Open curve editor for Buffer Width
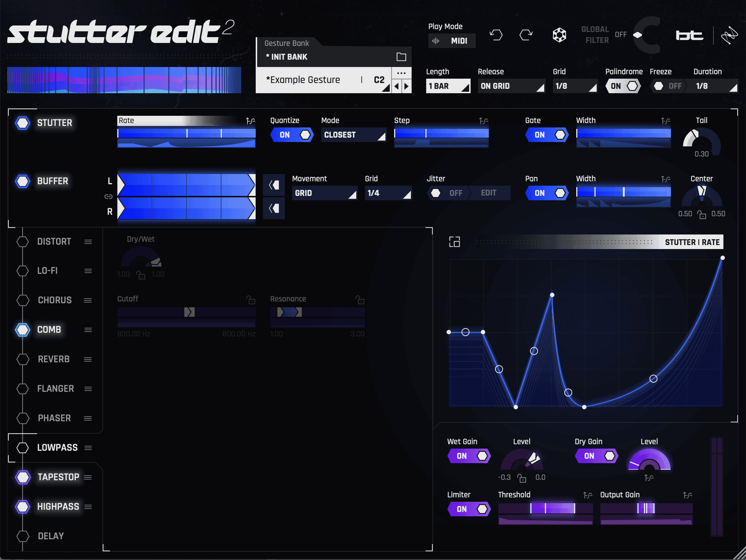The width and height of the screenshot is (746, 560). tap(666, 179)
